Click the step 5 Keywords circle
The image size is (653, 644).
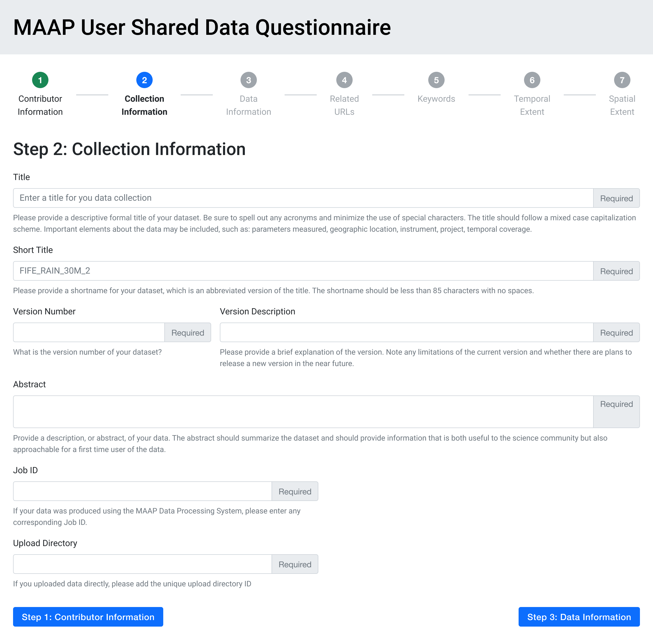(436, 80)
